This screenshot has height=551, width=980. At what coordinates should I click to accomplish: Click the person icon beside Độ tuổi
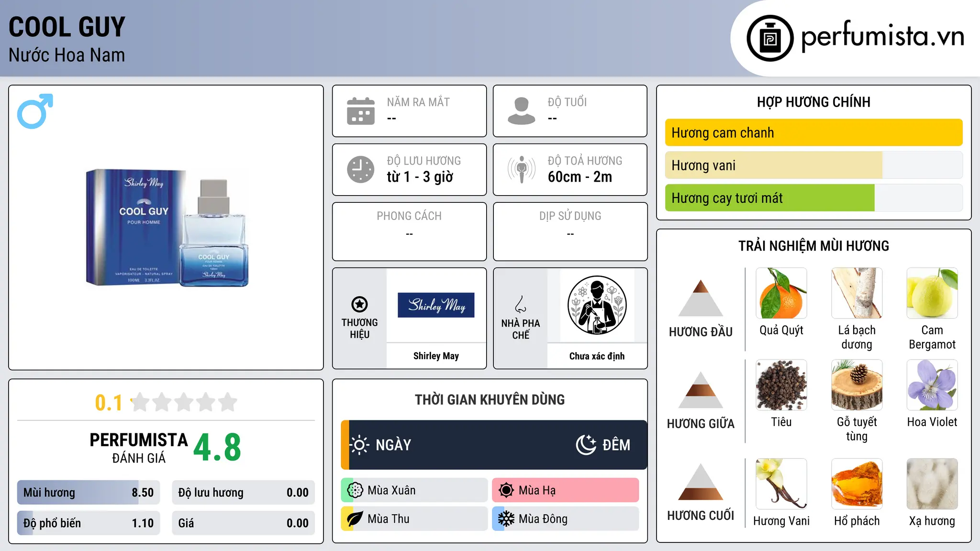[522, 111]
